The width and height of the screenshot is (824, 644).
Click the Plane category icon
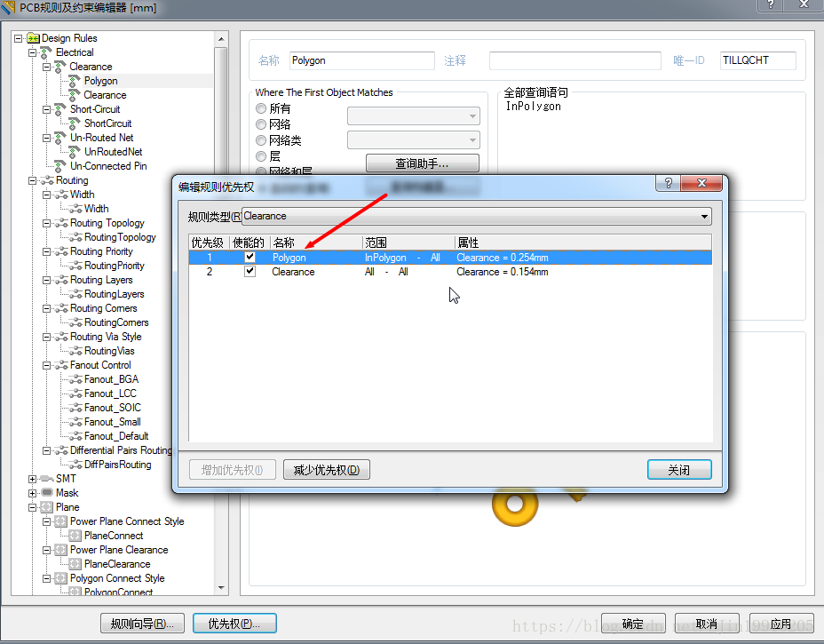click(47, 507)
